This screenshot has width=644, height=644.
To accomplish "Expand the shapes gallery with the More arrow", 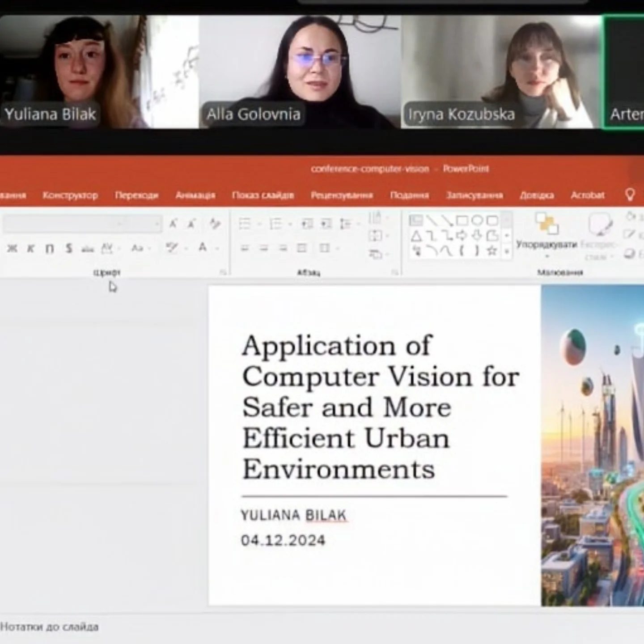I will point(507,252).
